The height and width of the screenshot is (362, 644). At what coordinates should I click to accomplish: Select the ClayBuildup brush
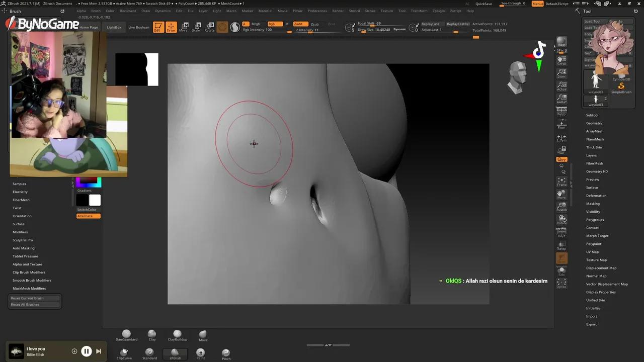pyautogui.click(x=177, y=335)
